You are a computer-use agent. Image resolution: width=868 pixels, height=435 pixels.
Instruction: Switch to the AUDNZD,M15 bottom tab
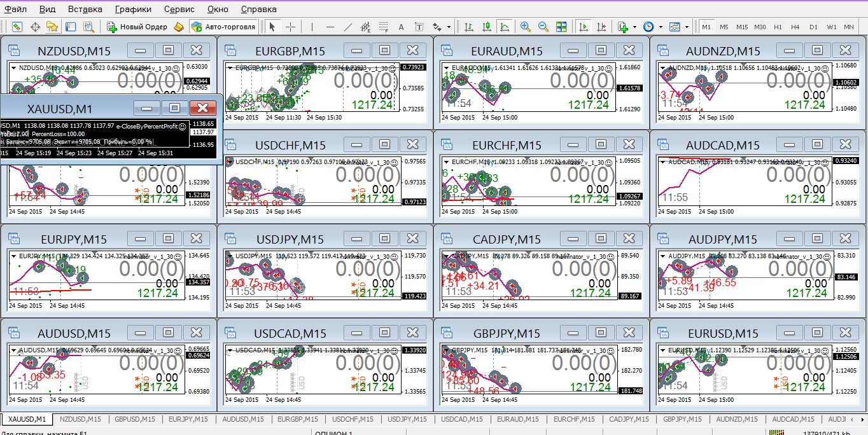tap(737, 419)
